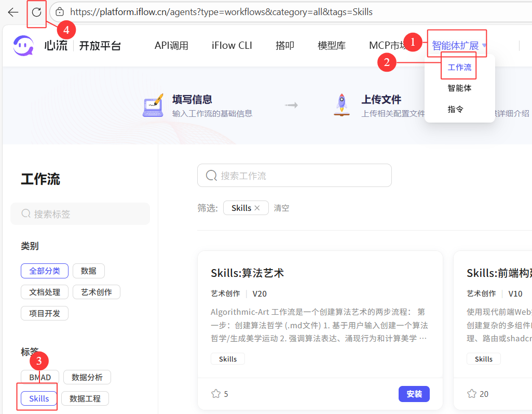Star the Skills:前端构建 workflow card
Image resolution: width=532 pixels, height=414 pixels.
click(472, 394)
